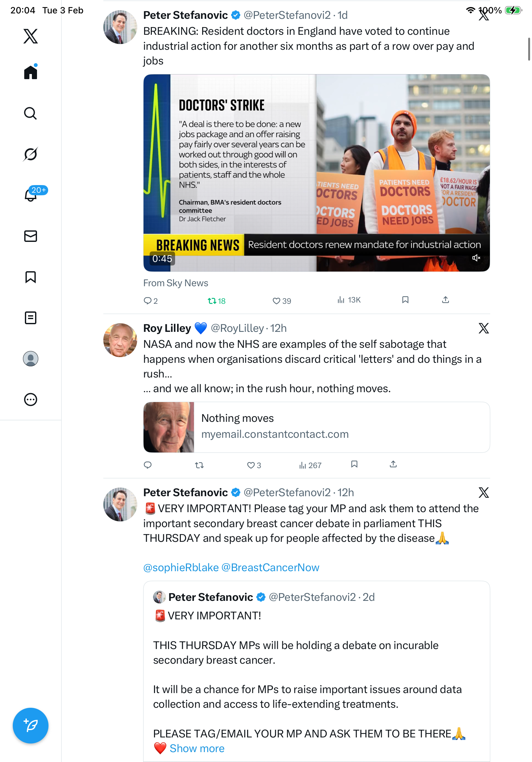Open Grok from the sidebar
The width and height of the screenshot is (532, 762).
click(x=31, y=154)
